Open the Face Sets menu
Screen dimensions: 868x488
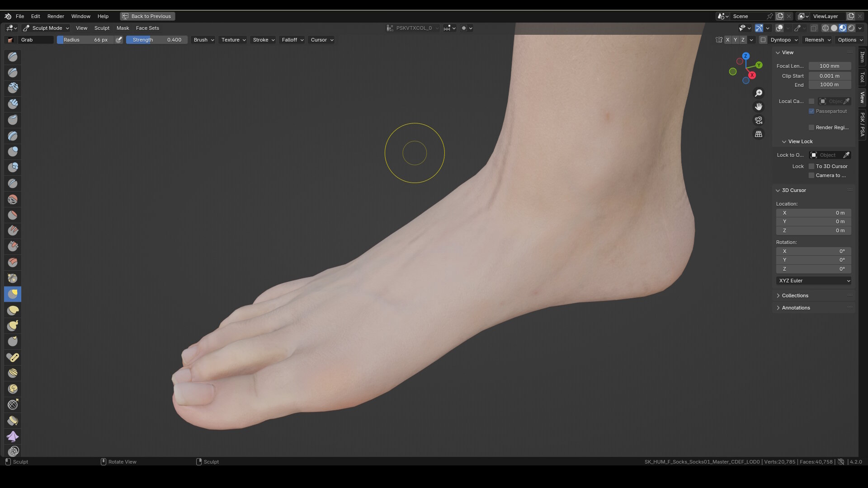[x=147, y=28]
